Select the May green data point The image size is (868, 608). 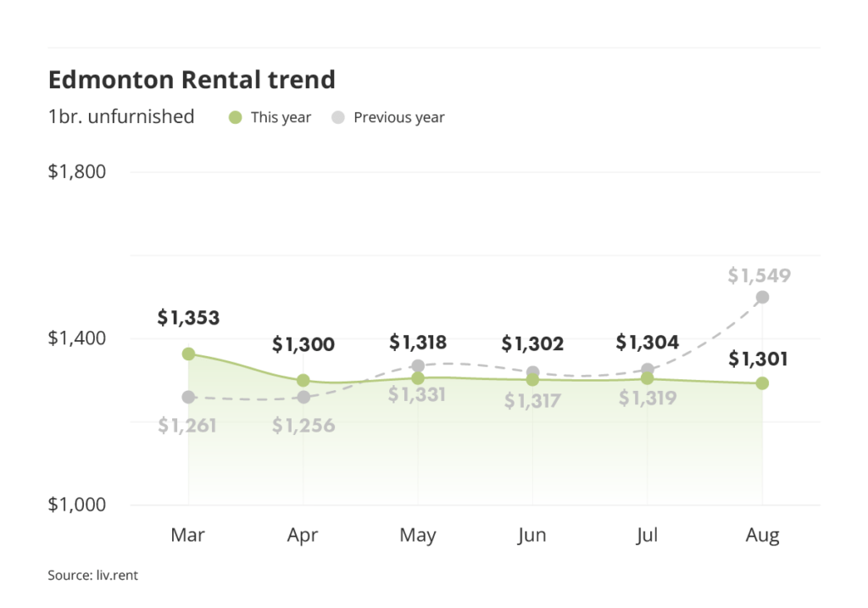(418, 377)
